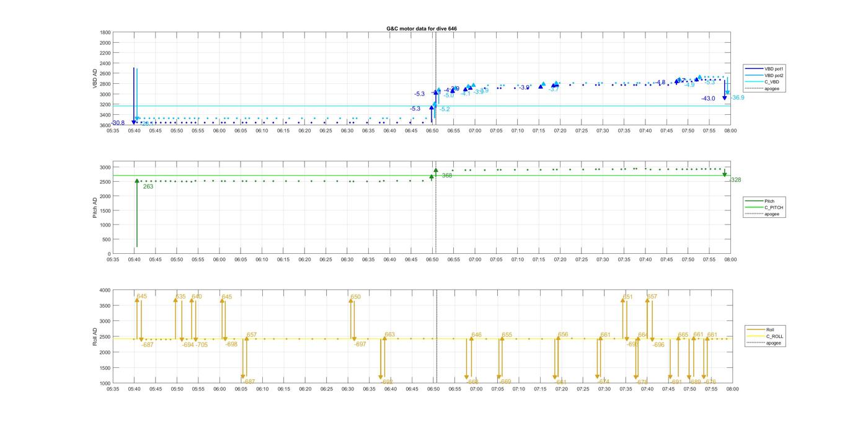This screenshot has height=430, width=868.
Task: Click the '-4.8' label in VBD plot
Action: tap(660, 83)
